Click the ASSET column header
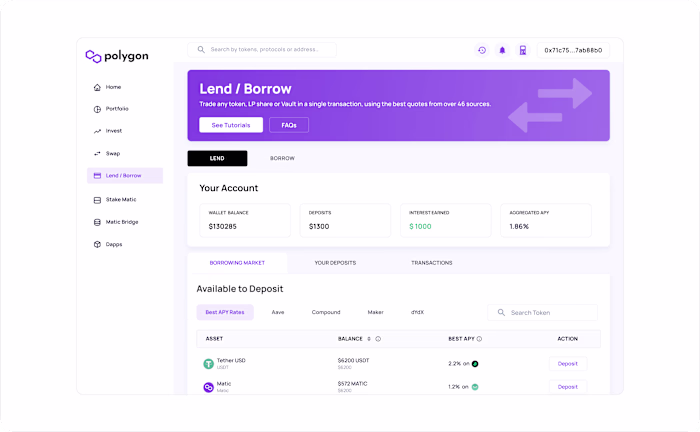Screen dimensions: 700x432 [214, 339]
